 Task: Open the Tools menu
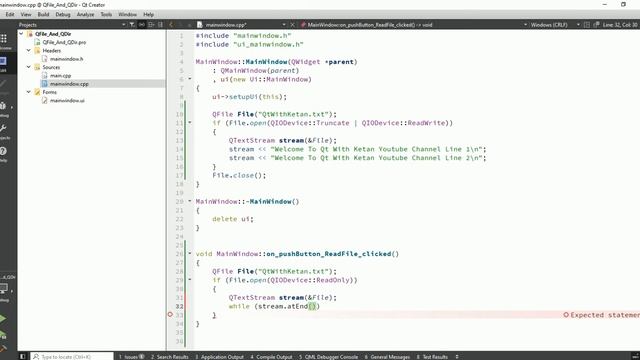tap(106, 14)
